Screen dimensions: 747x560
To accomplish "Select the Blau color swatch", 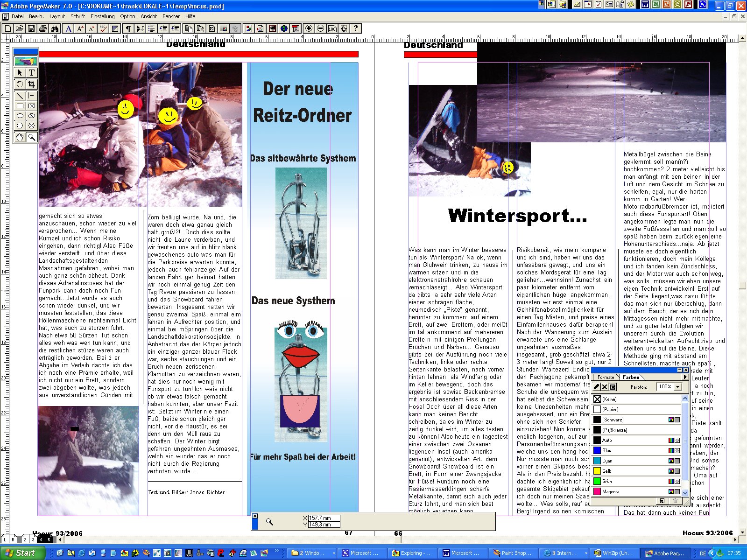I will click(597, 450).
